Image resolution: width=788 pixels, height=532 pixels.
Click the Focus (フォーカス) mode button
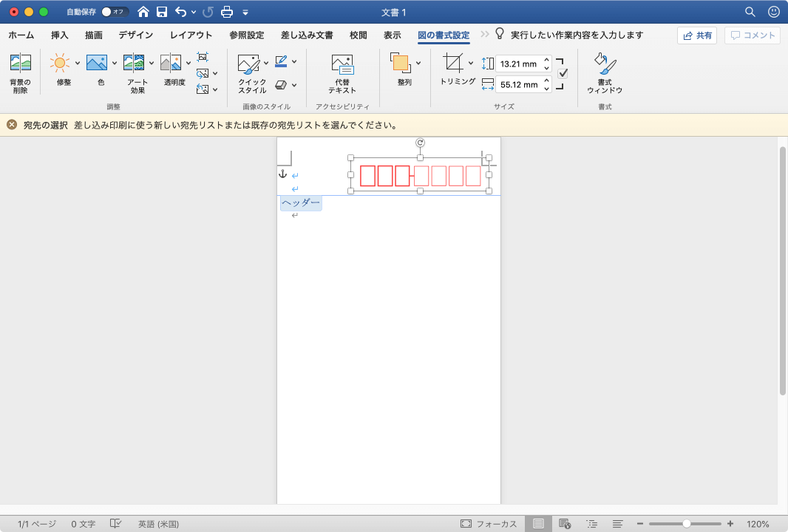tap(489, 523)
